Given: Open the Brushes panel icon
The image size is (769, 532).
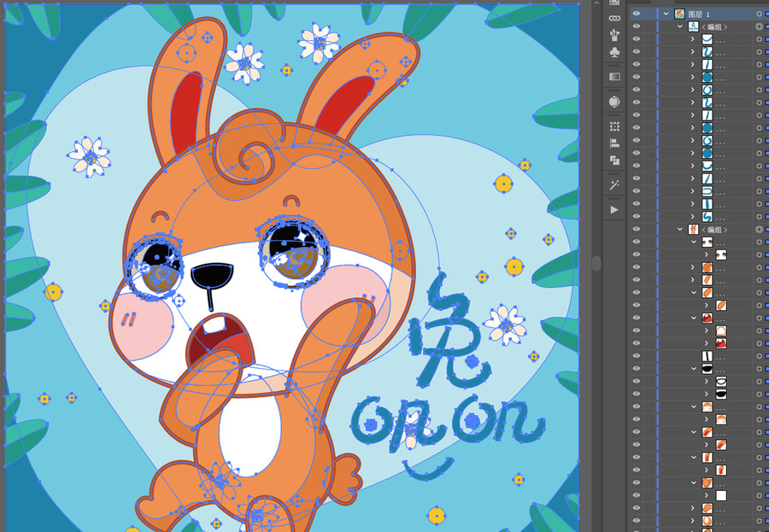Looking at the screenshot, I should click(614, 34).
